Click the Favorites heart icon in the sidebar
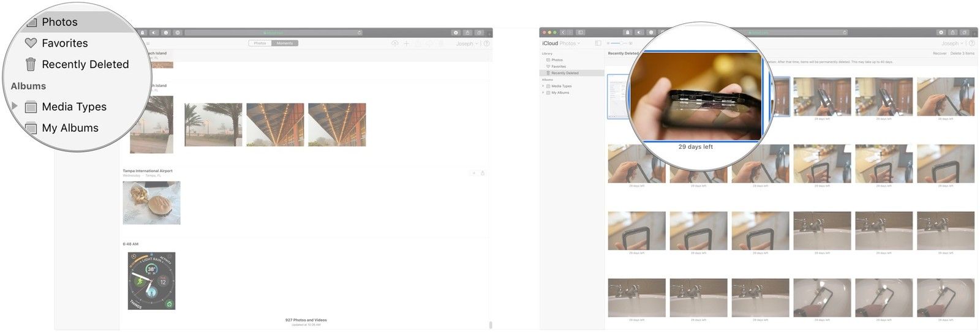The width and height of the screenshot is (980, 332). (x=31, y=43)
